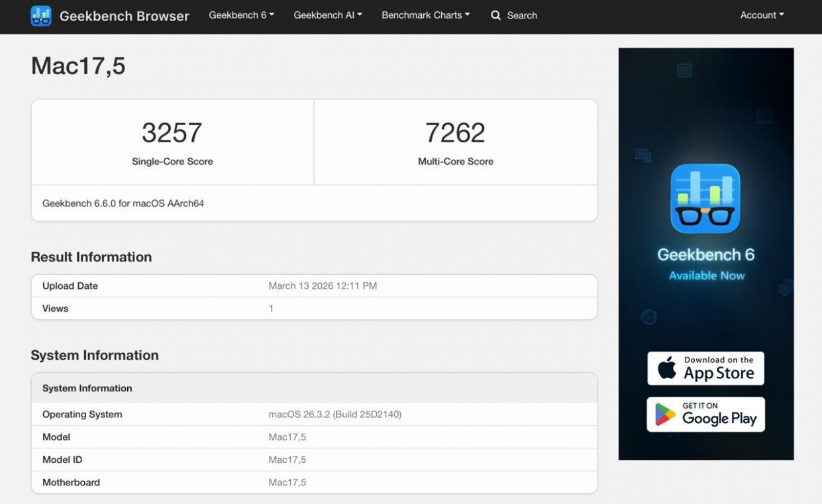Click the Motherboard row's Mac17,5 value
Viewport: 822px width, 504px height.
[287, 482]
